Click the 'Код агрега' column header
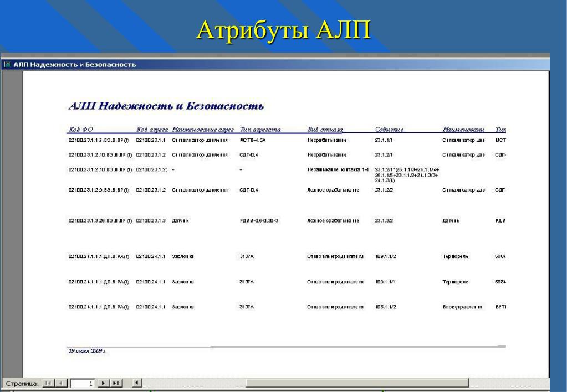Image resolution: width=567 pixels, height=392 pixels. [152, 130]
